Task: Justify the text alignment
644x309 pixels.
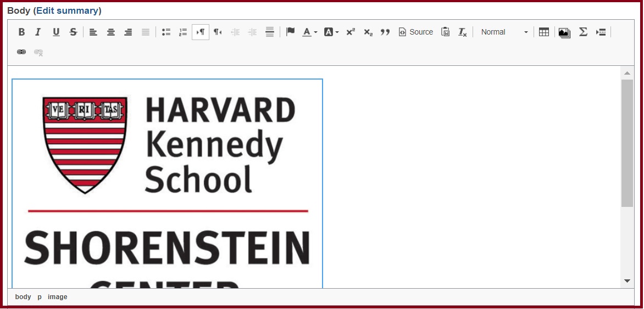Action: tap(146, 32)
